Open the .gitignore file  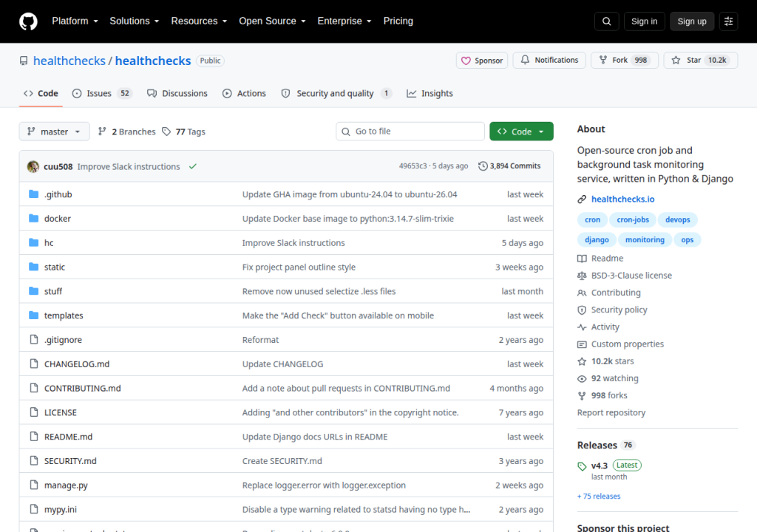[64, 340]
